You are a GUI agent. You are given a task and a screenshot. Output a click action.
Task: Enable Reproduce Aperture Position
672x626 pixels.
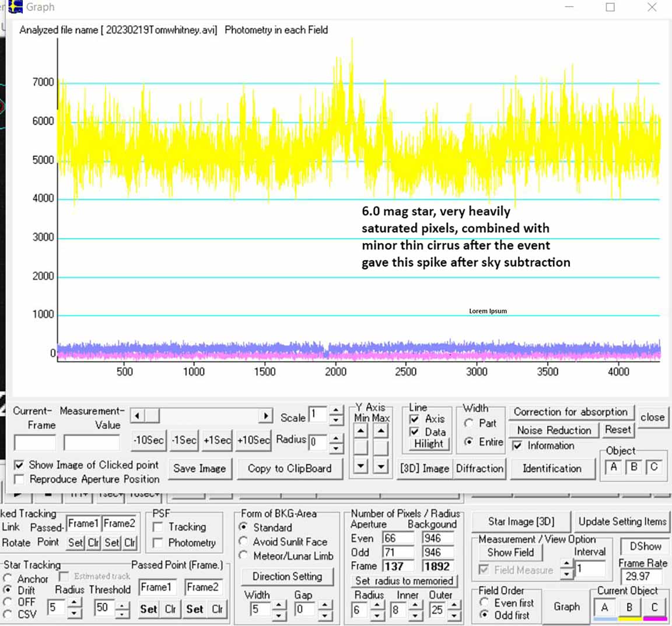coord(19,479)
